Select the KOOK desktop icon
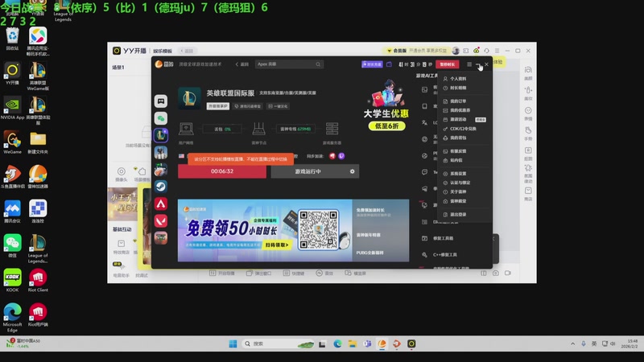Screen dimensions: 644x362 tap(12, 281)
